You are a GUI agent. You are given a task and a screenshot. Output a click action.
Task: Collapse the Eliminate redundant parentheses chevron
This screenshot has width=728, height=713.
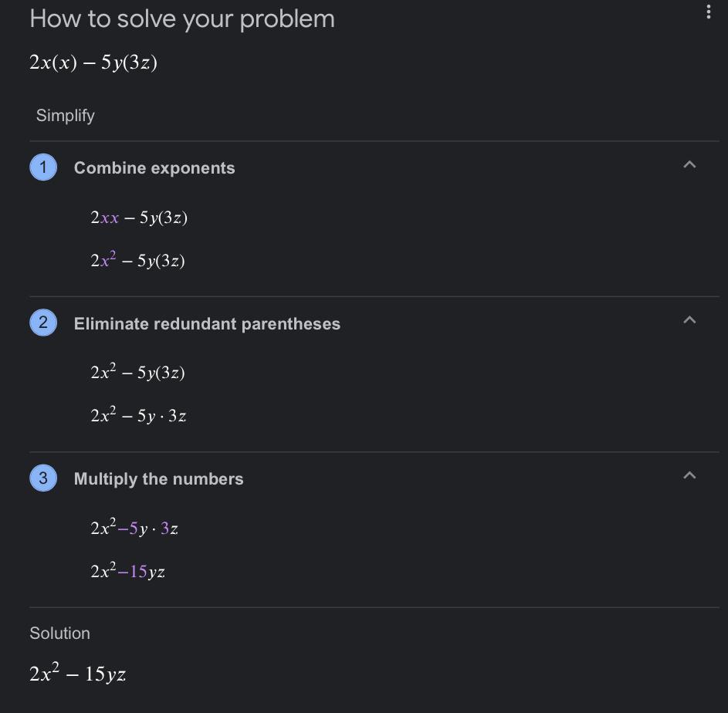pos(689,319)
